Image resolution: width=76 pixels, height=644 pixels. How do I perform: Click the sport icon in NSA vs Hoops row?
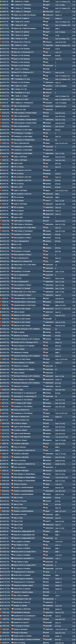(x=1, y=390)
